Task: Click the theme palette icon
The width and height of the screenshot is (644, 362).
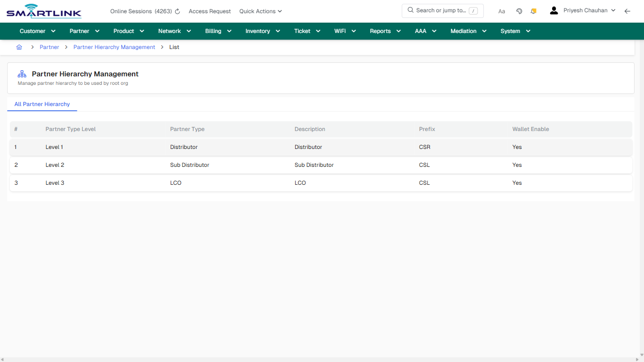Action: point(519,11)
